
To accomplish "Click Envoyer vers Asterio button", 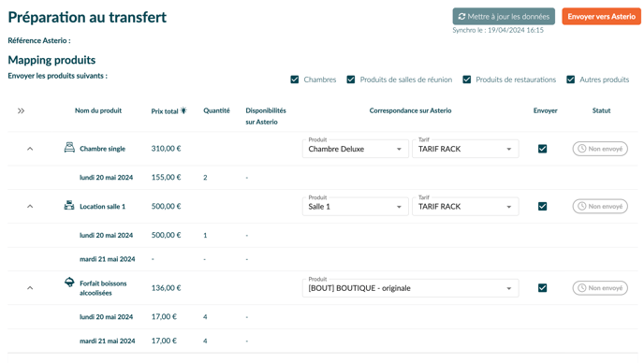I will pos(601,17).
